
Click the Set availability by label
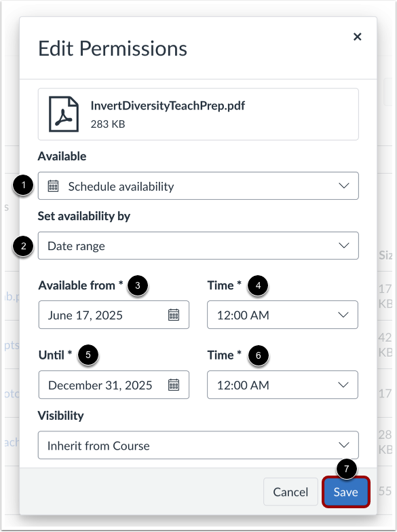pos(83,216)
